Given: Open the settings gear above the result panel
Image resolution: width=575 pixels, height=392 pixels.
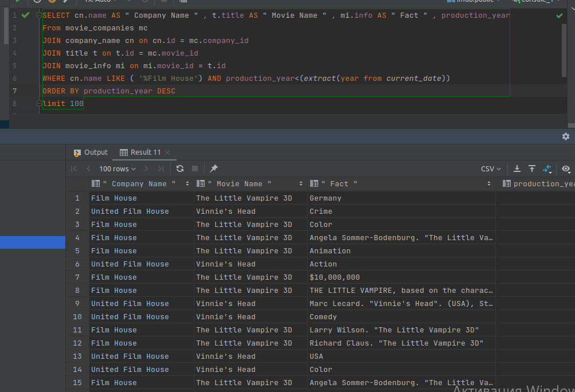Looking at the screenshot, I should point(565,136).
